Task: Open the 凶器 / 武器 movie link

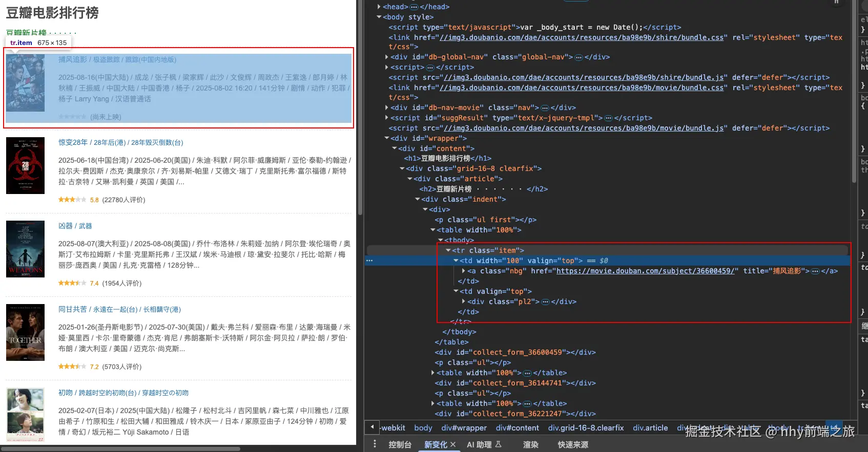Action: coord(75,226)
